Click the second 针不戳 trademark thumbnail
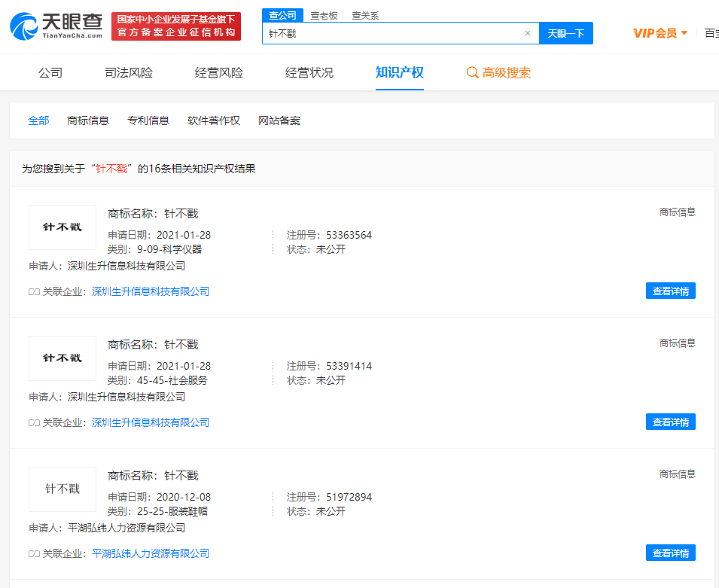Screen dimensions: 719x588 pos(62,358)
